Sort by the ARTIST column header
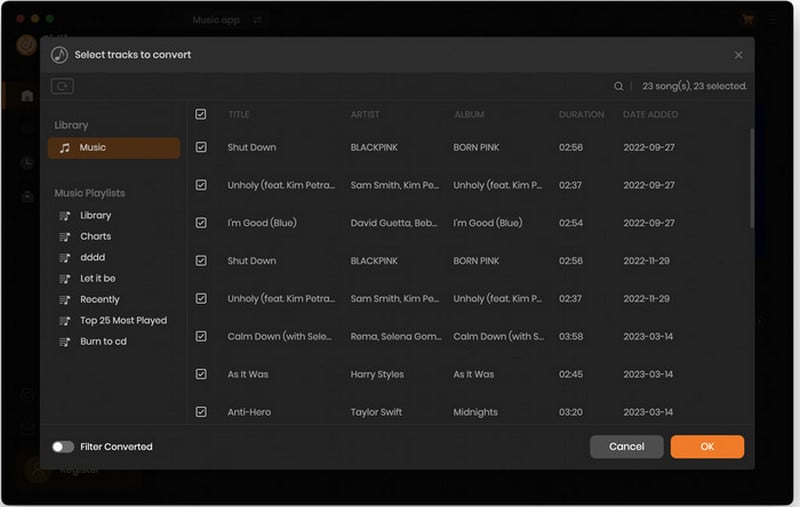The image size is (800, 507). [x=365, y=114]
